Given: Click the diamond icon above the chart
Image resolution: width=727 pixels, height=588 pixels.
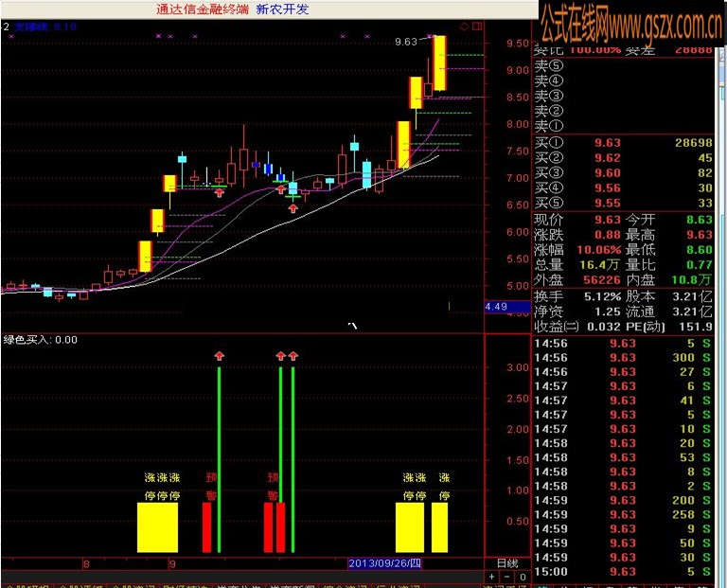Looking at the screenshot, I should [x=464, y=27].
